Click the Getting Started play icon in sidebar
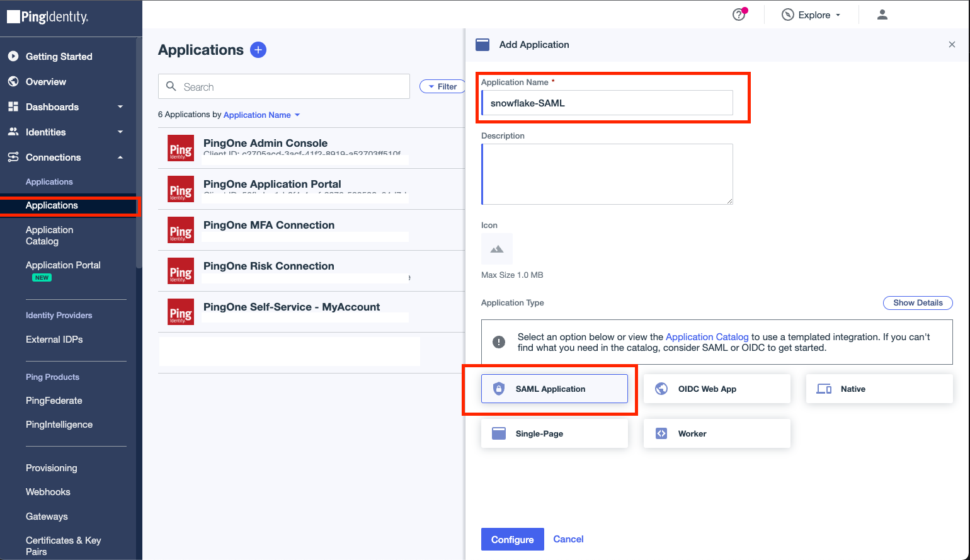 (13, 56)
